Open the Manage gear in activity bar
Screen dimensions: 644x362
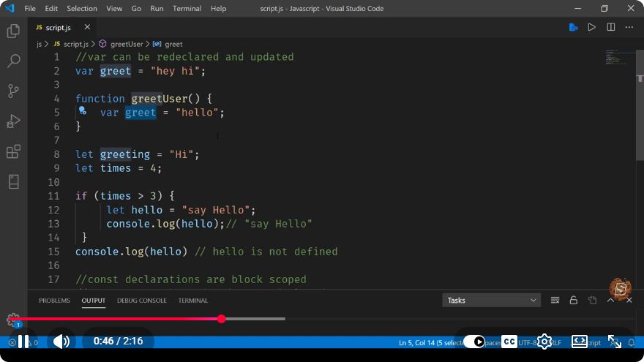(12, 320)
